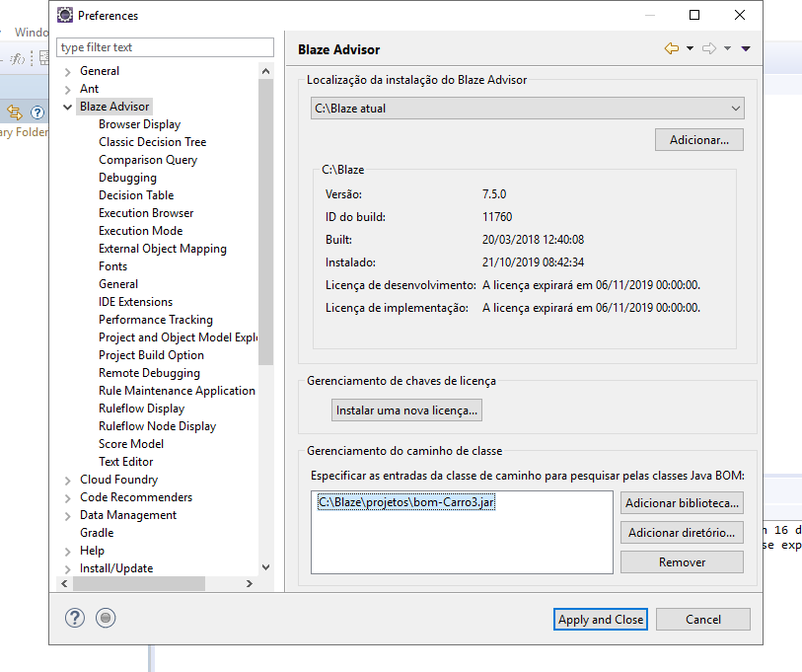Open the view menu triangle in the preferences header

(x=745, y=49)
